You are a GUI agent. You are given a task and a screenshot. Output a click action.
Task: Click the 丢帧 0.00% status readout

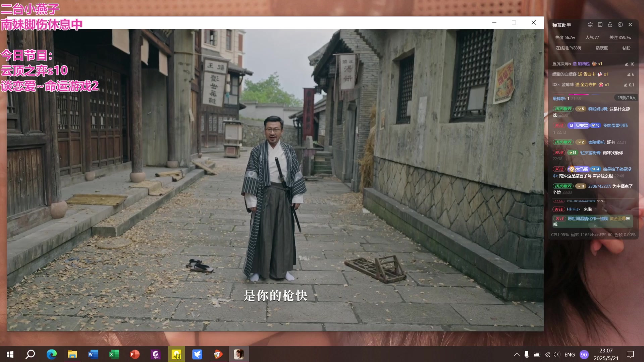(625, 235)
